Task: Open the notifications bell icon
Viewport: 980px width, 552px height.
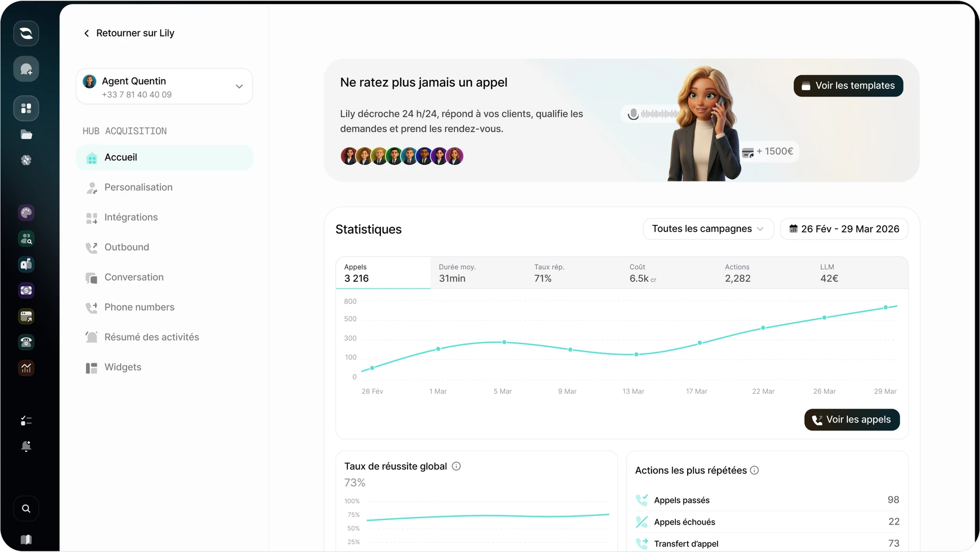Action: (x=26, y=446)
